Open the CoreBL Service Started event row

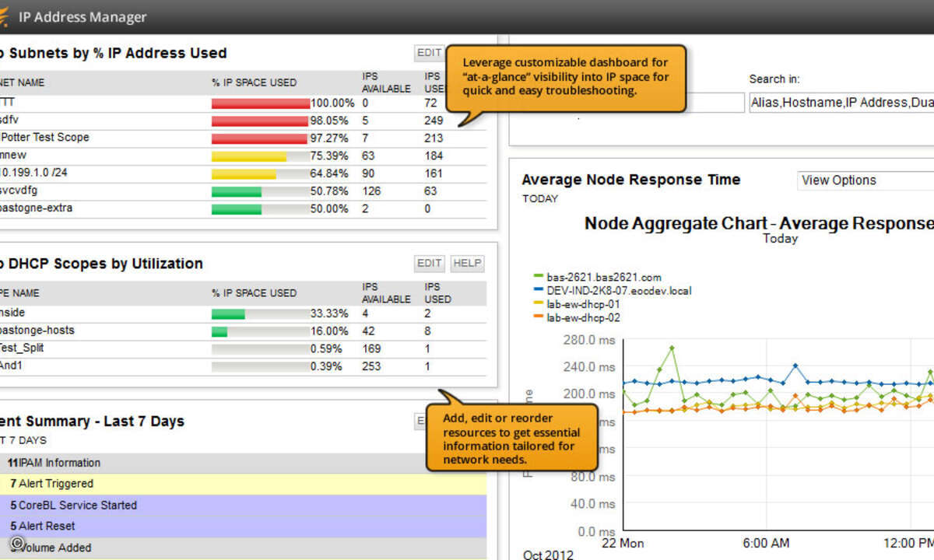click(243, 505)
